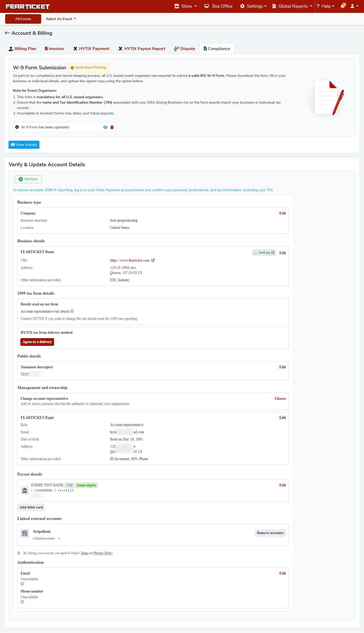The height and width of the screenshot is (633, 364).
Task: Click the USD currency badge
Action: click(x=69, y=485)
